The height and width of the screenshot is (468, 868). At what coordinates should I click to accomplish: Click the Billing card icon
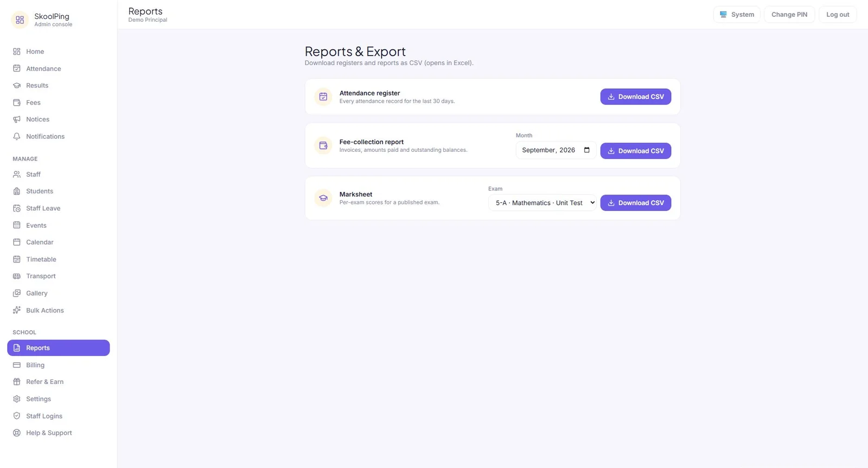[x=17, y=365]
